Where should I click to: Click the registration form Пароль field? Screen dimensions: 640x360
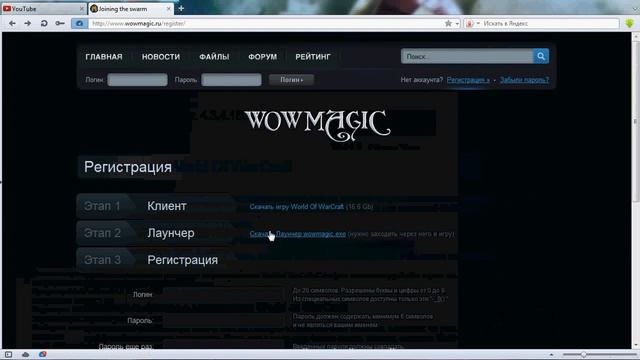coord(223,321)
